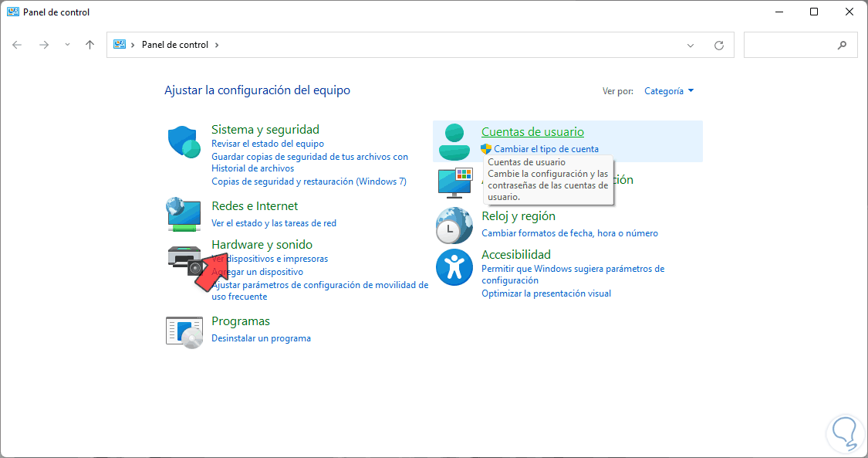Open the Redes e Internet globe icon
The height and width of the screenshot is (458, 868).
pos(183,214)
